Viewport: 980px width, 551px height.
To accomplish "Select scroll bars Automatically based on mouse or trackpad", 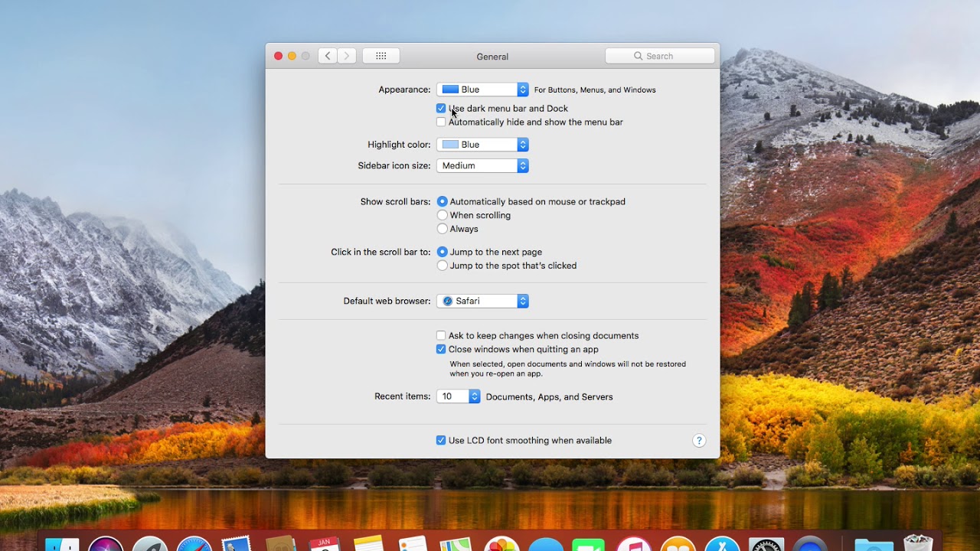I will 442,201.
